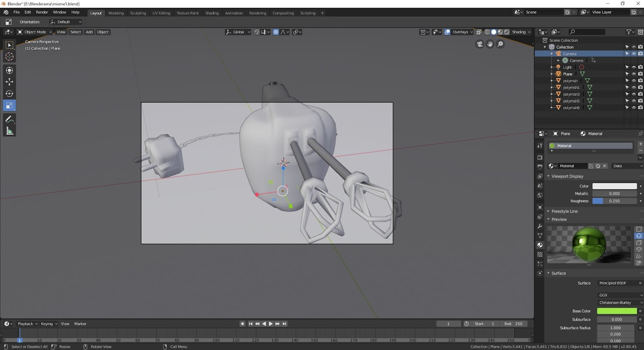The width and height of the screenshot is (644, 350).
Task: Click the Select menu in the 3D viewport header
Action: click(75, 32)
